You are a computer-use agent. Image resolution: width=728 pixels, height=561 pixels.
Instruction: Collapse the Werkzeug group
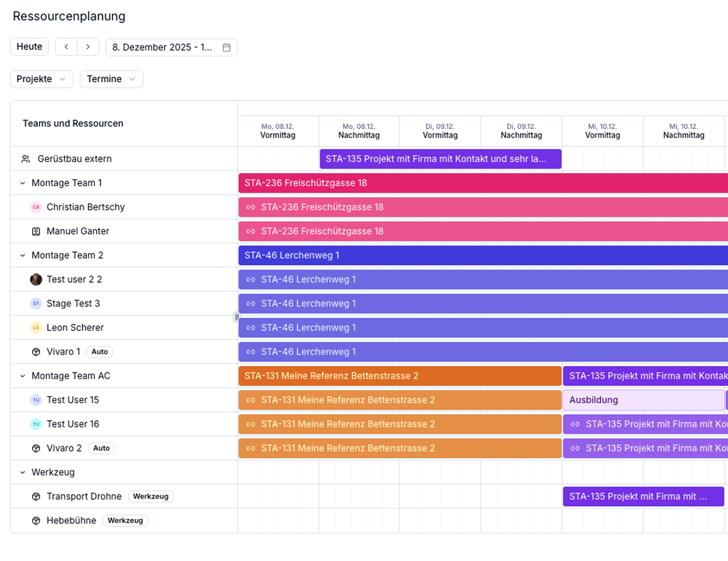point(22,472)
